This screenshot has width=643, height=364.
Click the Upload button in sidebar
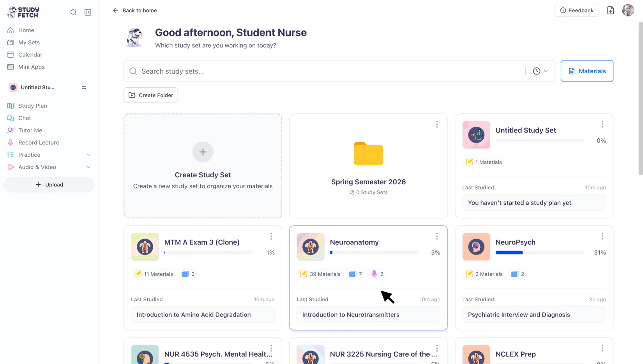(x=49, y=185)
